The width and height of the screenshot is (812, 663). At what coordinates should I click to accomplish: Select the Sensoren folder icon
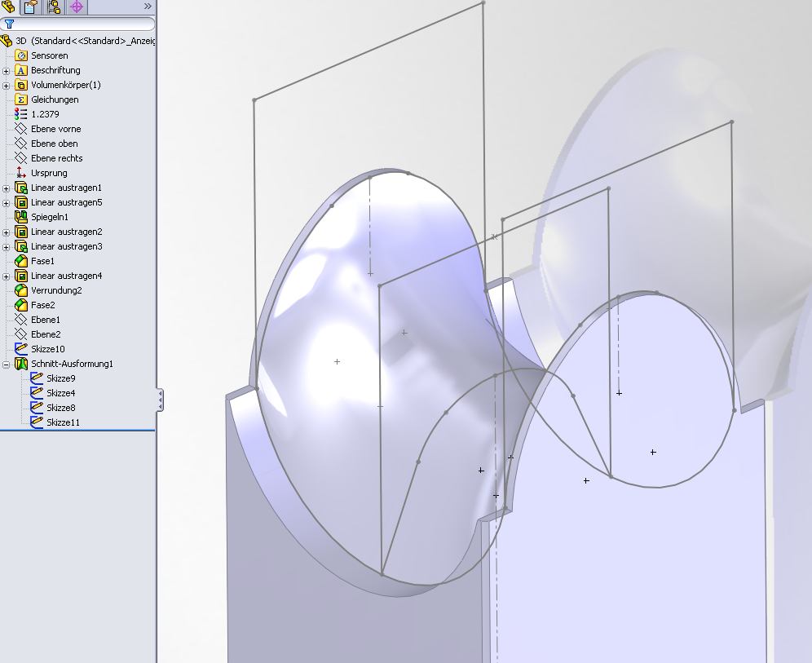pos(20,55)
